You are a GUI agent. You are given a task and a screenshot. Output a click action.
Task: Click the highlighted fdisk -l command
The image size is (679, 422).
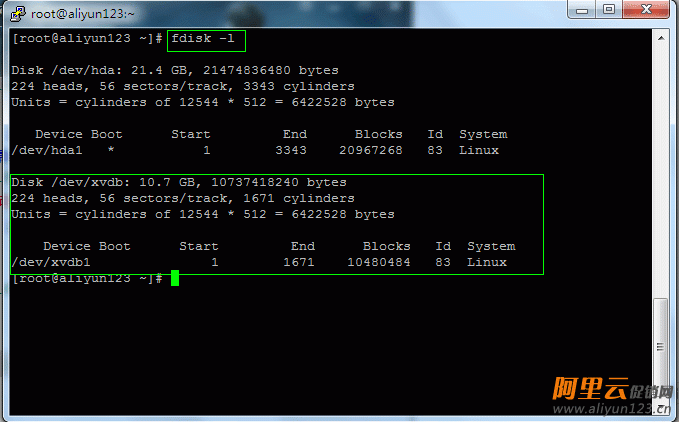click(x=206, y=39)
